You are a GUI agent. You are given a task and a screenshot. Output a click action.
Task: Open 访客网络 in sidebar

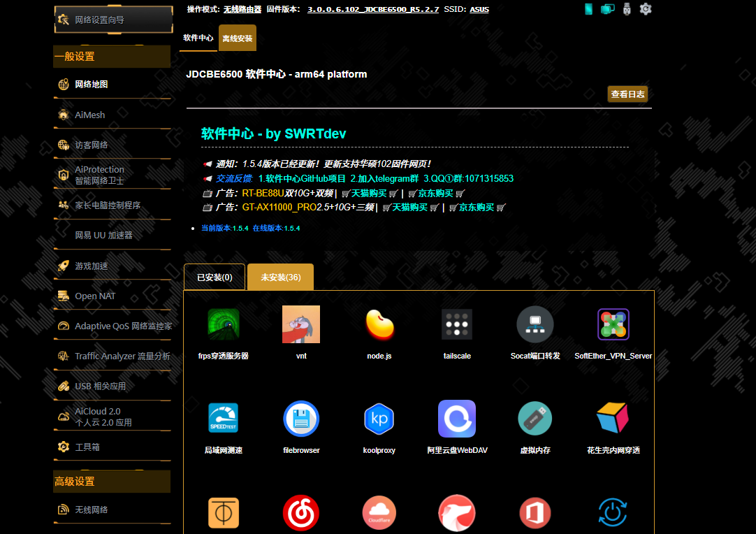pos(112,145)
